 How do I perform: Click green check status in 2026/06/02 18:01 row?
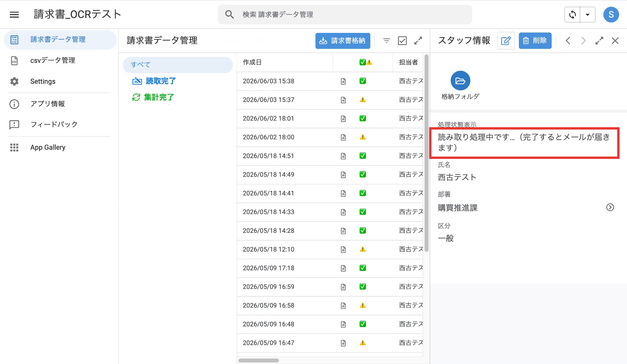point(363,118)
